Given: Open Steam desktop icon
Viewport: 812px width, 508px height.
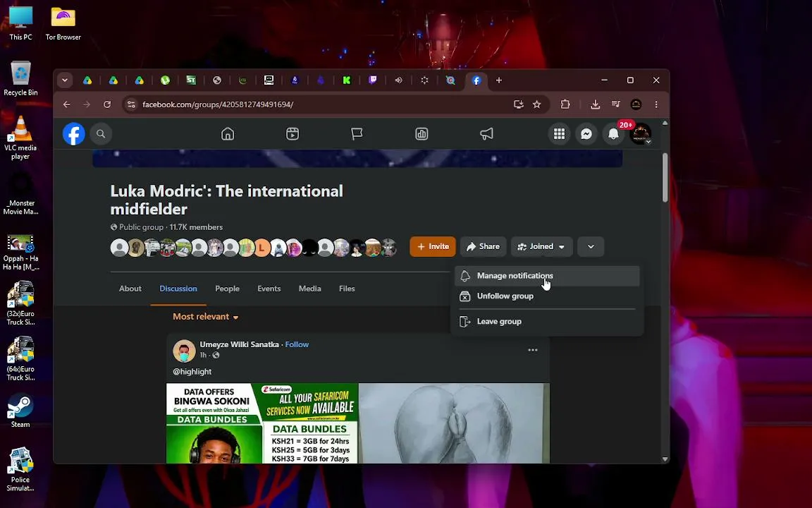Looking at the screenshot, I should (x=20, y=411).
